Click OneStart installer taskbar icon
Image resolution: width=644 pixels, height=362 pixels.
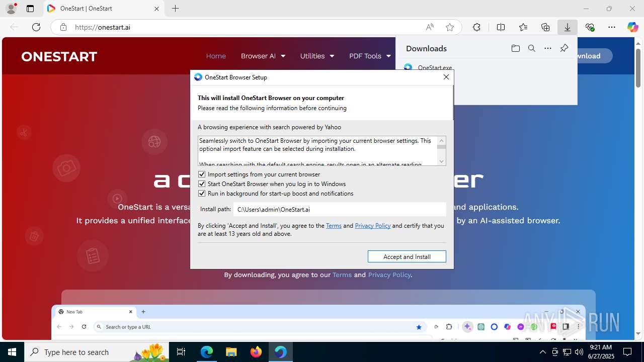280,352
